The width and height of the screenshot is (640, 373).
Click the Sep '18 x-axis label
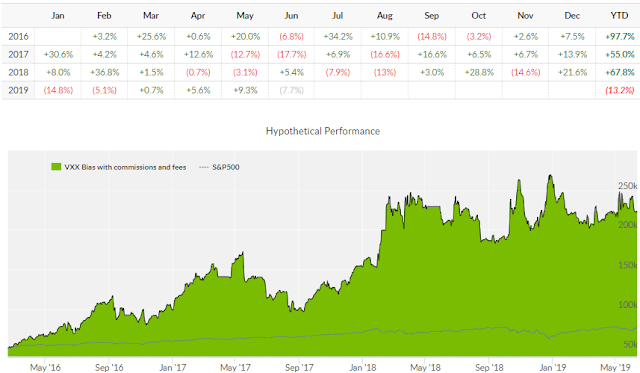click(x=489, y=367)
